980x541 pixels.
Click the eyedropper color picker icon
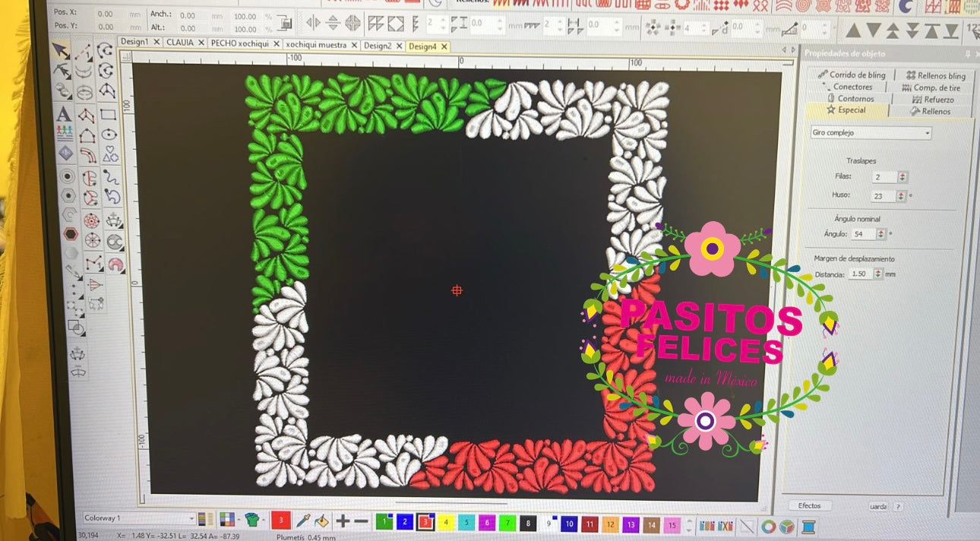(x=302, y=520)
